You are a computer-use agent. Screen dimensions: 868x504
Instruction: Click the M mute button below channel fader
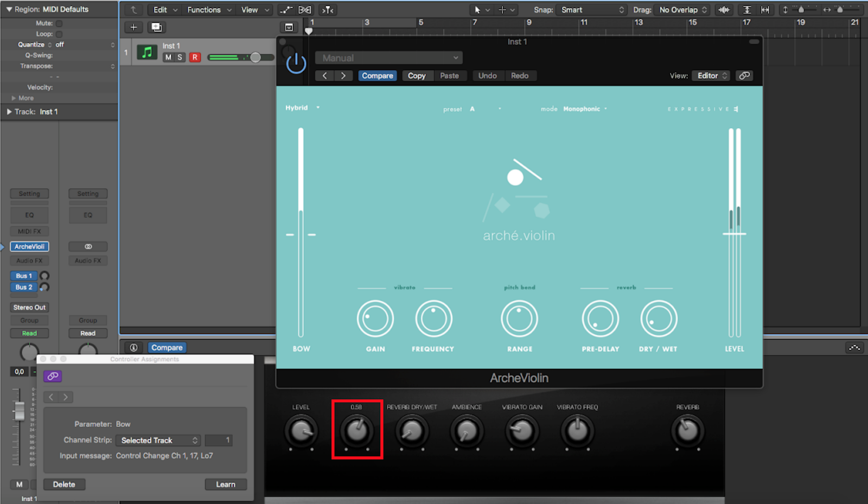[x=20, y=484]
